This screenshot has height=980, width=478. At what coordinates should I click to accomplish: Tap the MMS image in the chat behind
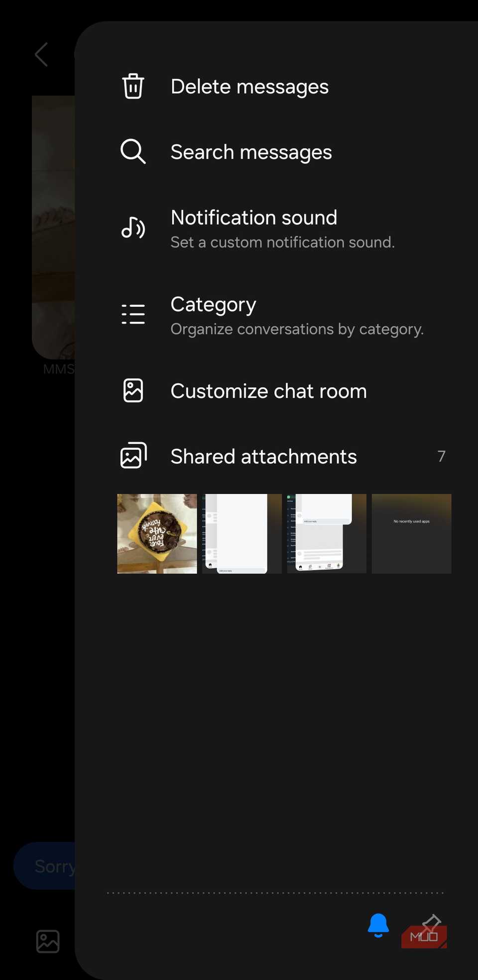click(53, 227)
